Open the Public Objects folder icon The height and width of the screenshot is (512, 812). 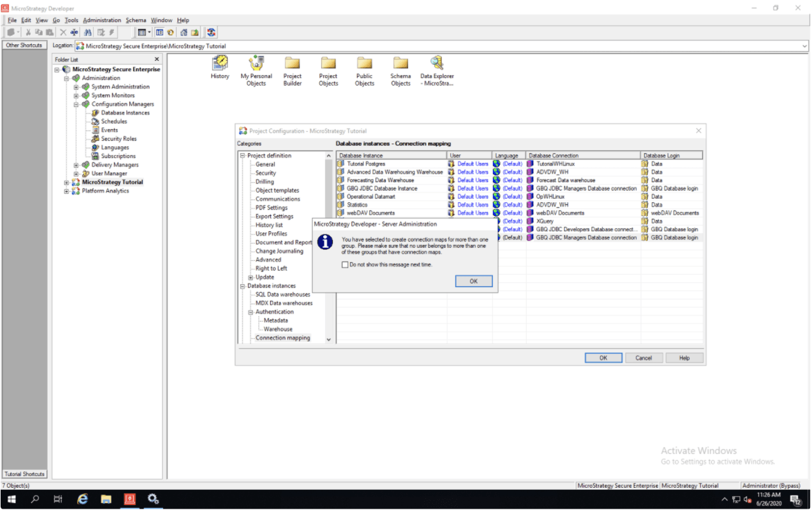tap(365, 63)
